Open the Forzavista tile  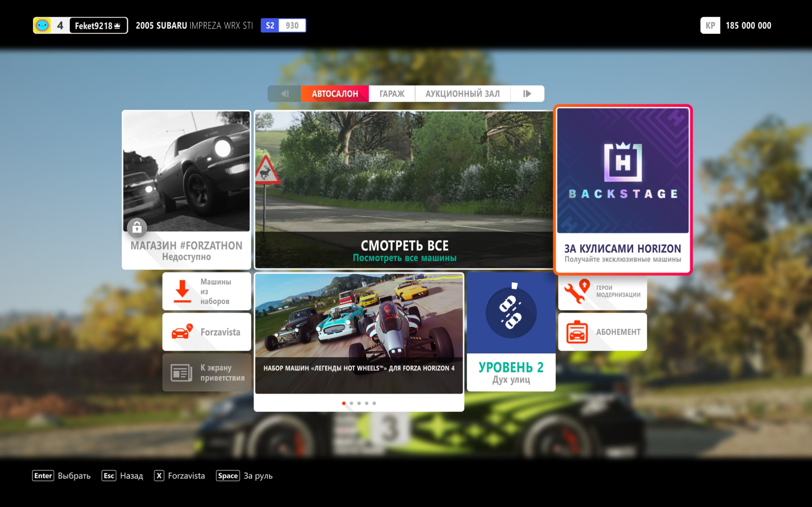click(x=206, y=332)
